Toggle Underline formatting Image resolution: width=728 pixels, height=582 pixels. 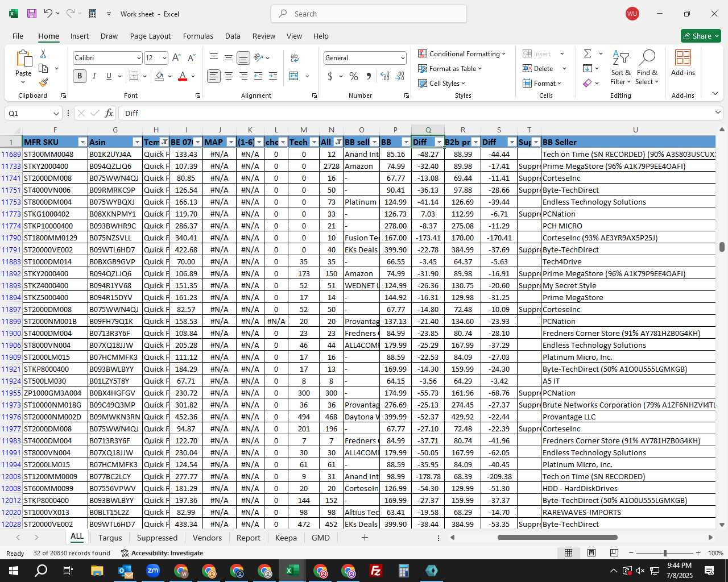pyautogui.click(x=109, y=76)
